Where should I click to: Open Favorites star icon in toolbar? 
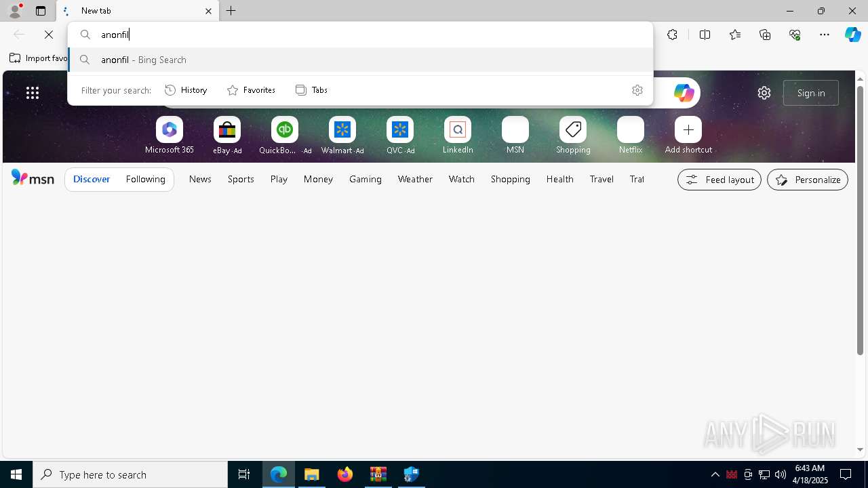(x=735, y=35)
